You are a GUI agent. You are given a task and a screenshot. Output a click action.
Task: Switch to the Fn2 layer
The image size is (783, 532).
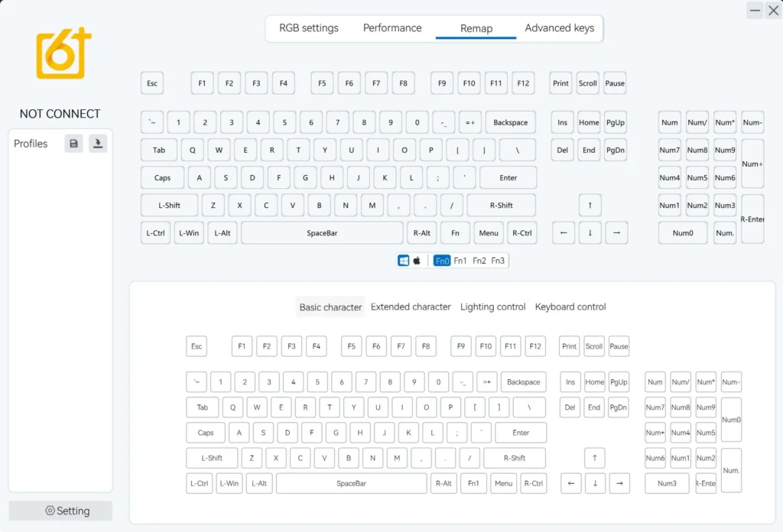(479, 261)
